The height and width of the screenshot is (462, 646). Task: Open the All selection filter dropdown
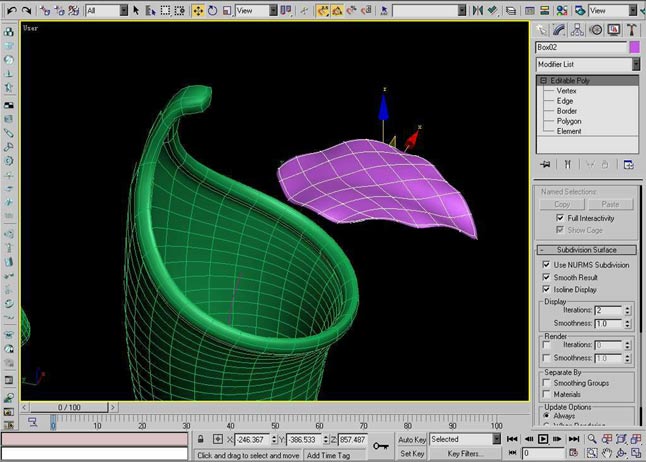107,10
